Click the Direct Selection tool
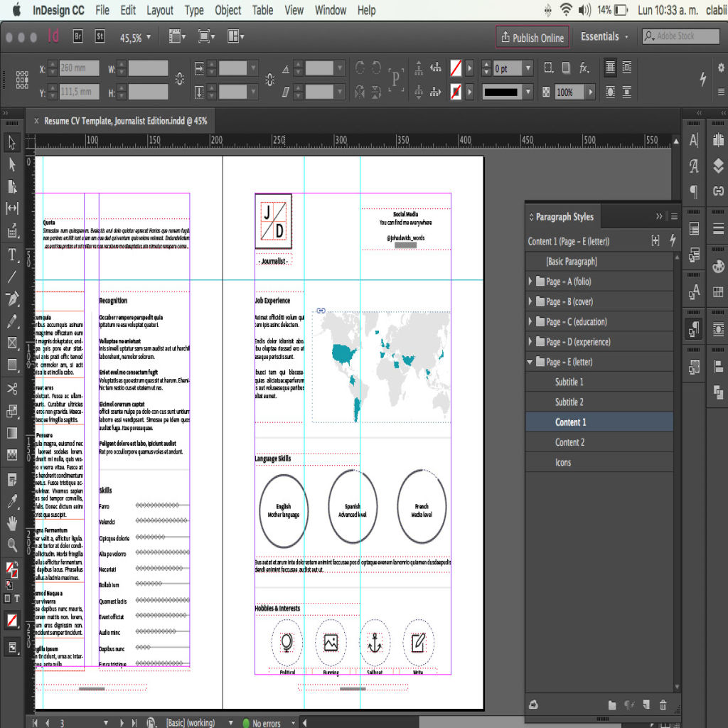The image size is (728, 728). point(12,164)
